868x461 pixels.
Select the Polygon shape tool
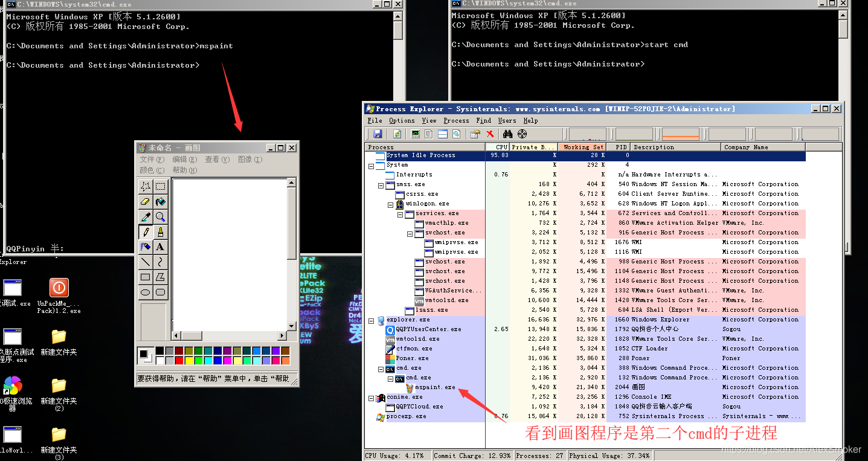[160, 277]
